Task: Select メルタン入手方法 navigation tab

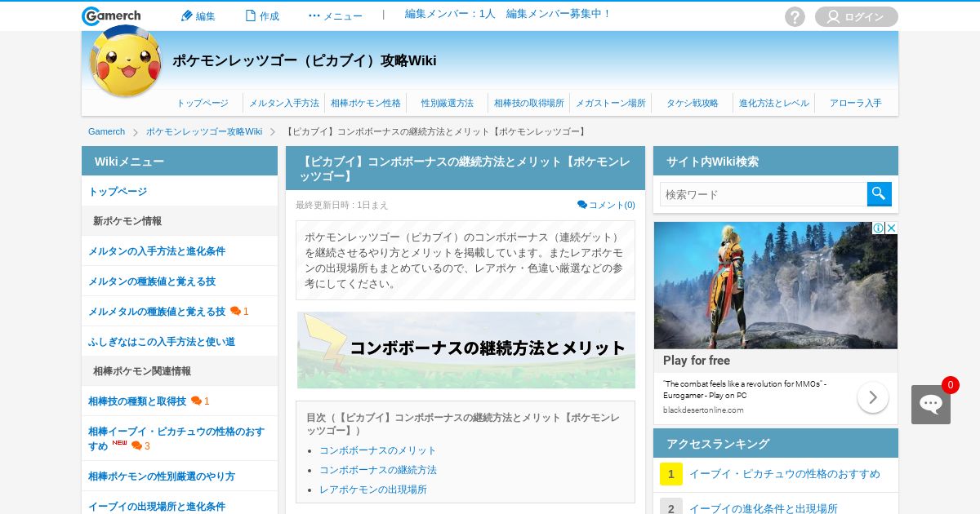Action: pyautogui.click(x=284, y=103)
